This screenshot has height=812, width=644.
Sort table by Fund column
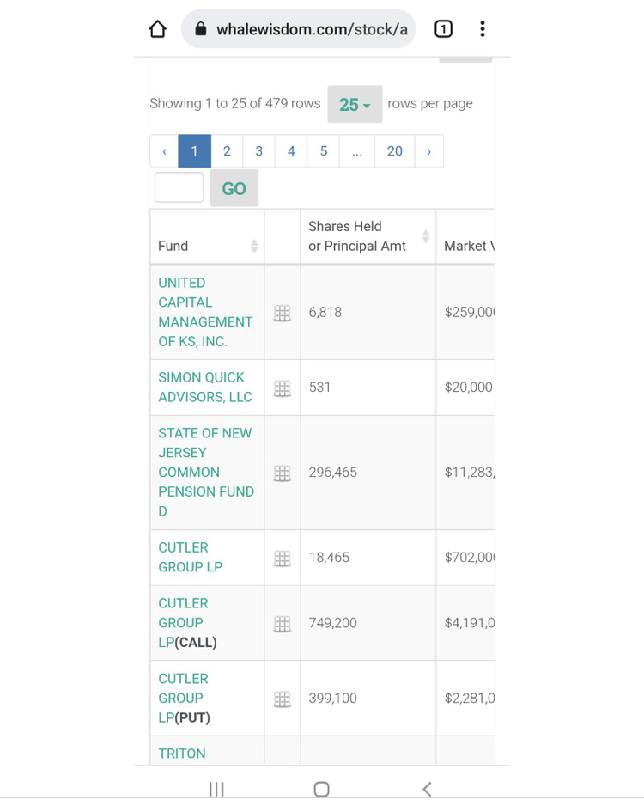click(253, 247)
